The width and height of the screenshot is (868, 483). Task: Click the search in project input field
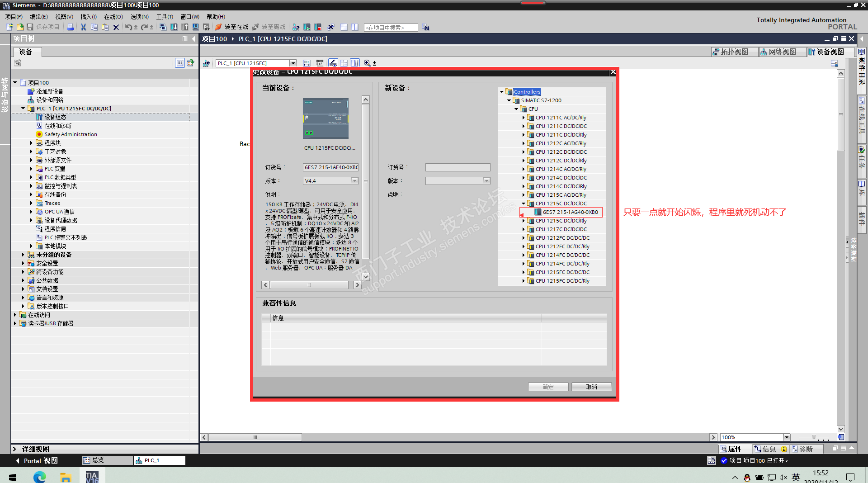pos(391,28)
